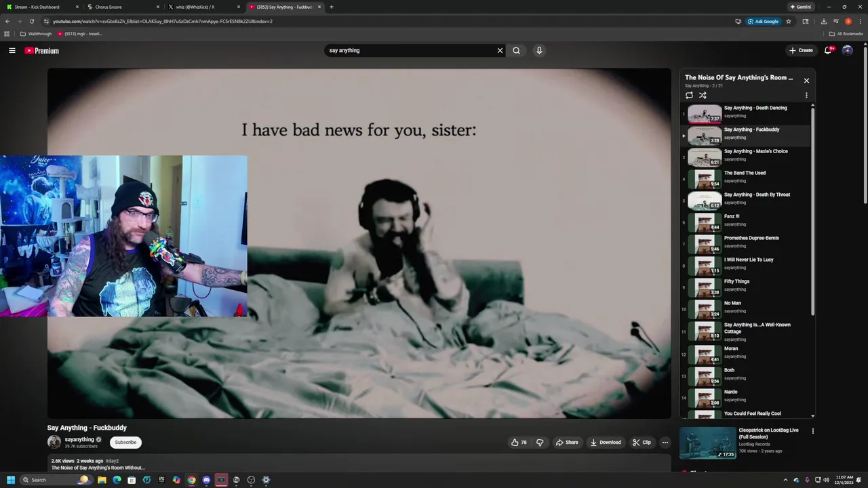Select The Band The Used in playlist
The height and width of the screenshot is (488, 868).
tap(746, 179)
